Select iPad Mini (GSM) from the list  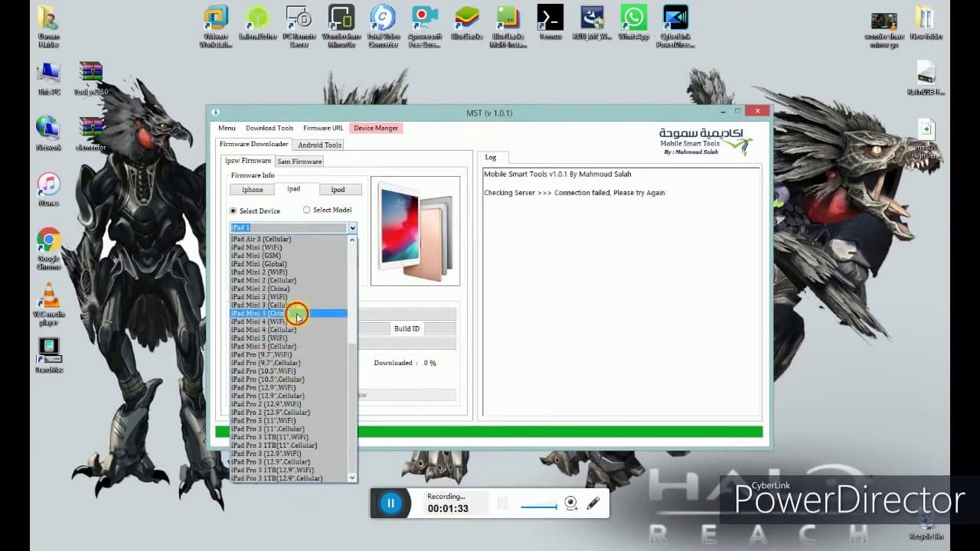click(289, 256)
